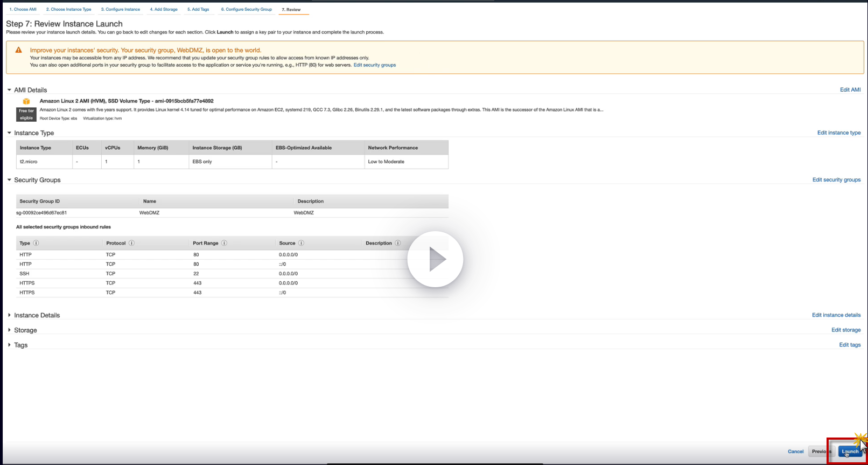Screen dimensions: 868x465
Task: Click the info icon next to Port Range
Action: pyautogui.click(x=225, y=243)
